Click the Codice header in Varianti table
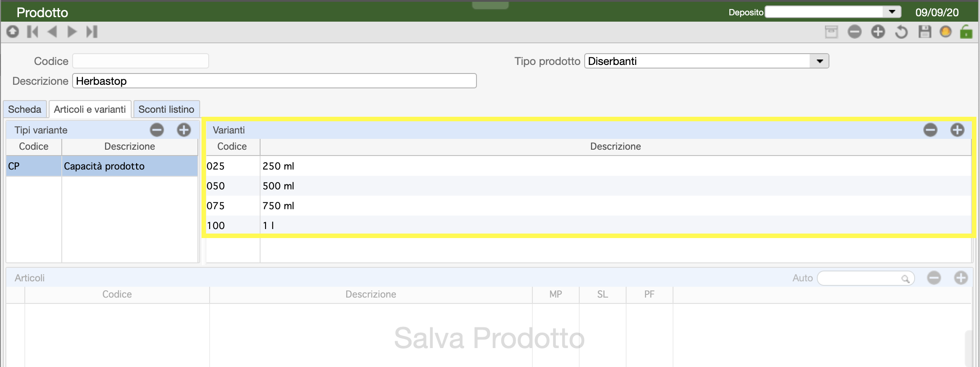 click(232, 147)
